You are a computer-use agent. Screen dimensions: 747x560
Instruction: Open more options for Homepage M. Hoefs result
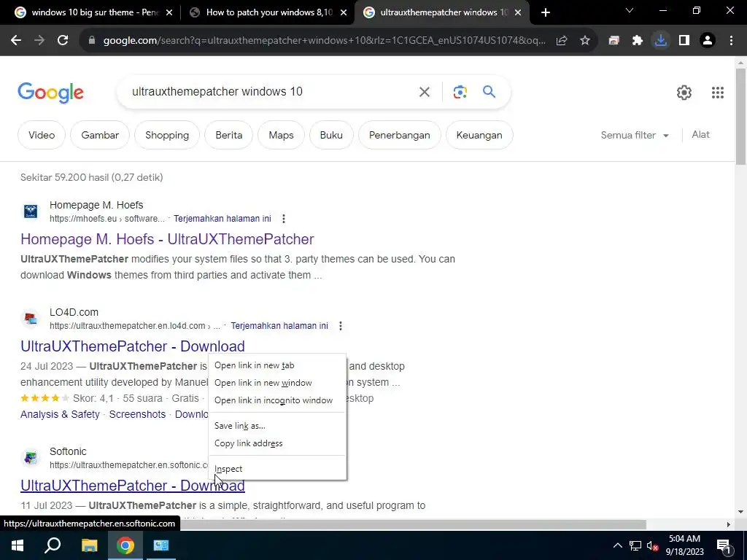(x=284, y=219)
